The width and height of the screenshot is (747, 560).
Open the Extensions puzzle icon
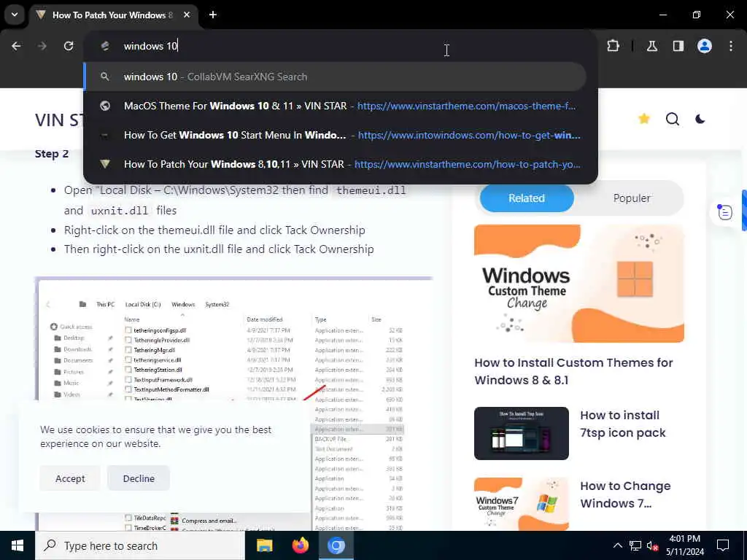pos(613,46)
